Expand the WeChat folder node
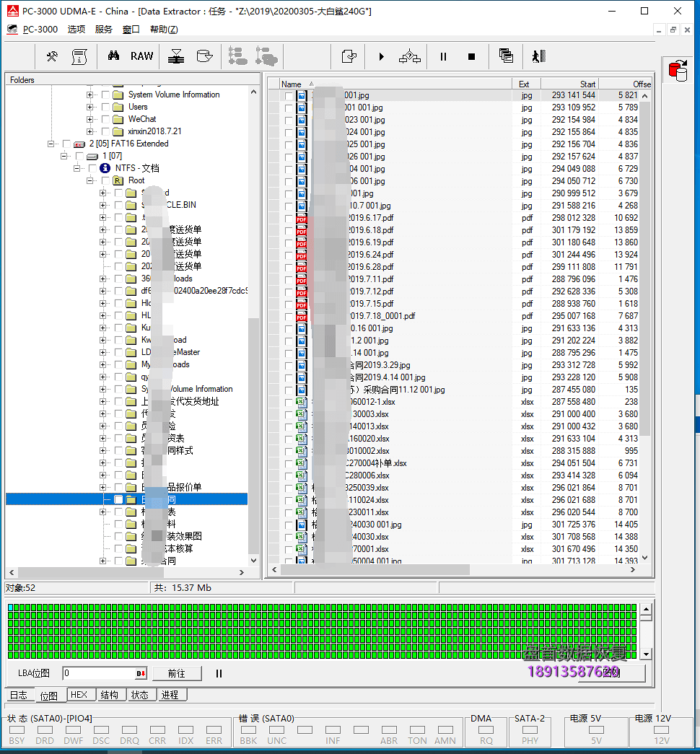 point(89,119)
